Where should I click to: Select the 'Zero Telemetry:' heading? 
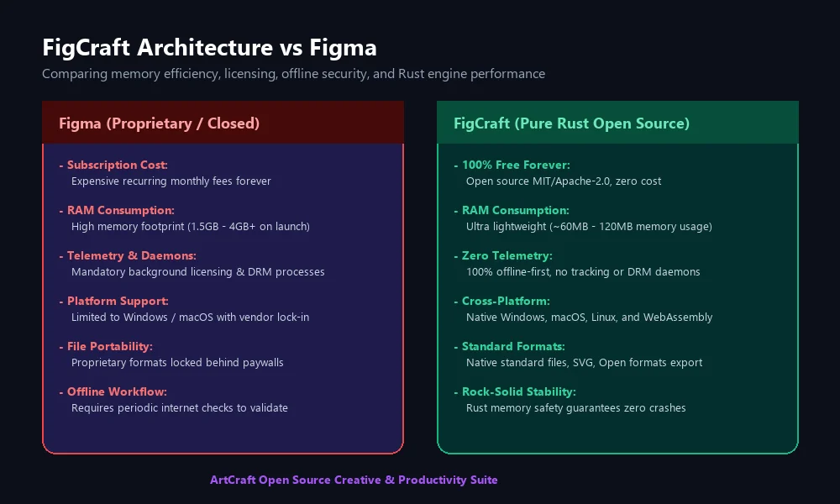click(507, 256)
